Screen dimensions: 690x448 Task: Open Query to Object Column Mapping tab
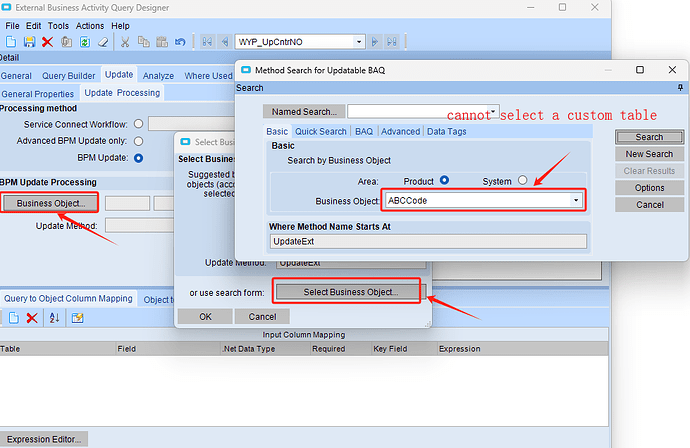click(x=68, y=298)
